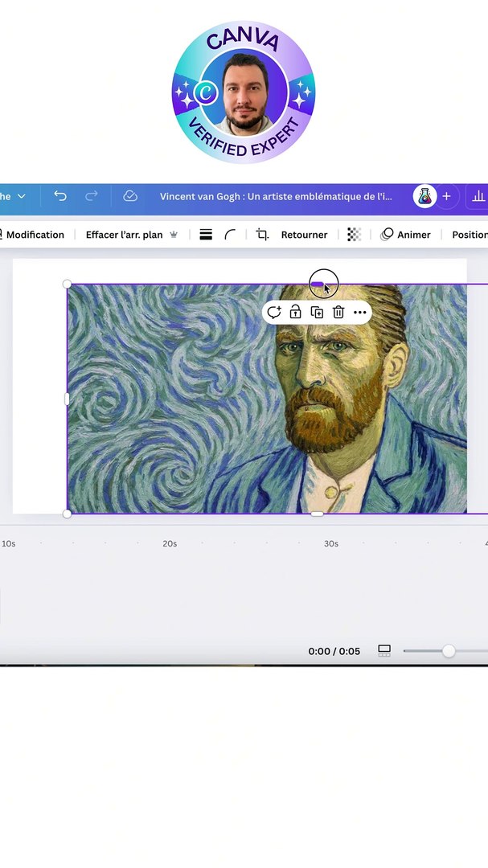Open analytics bar chart icon
The height and width of the screenshot is (868, 488).
[x=478, y=196]
